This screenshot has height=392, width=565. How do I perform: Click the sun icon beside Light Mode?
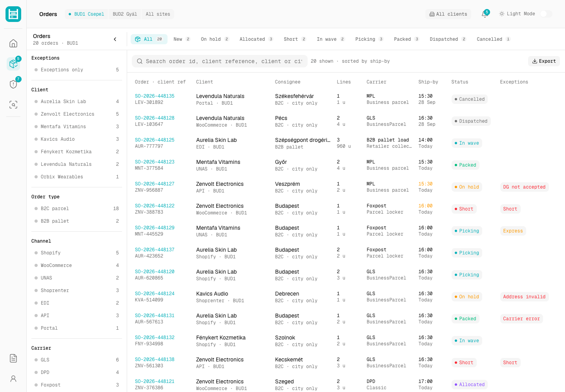pyautogui.click(x=501, y=14)
